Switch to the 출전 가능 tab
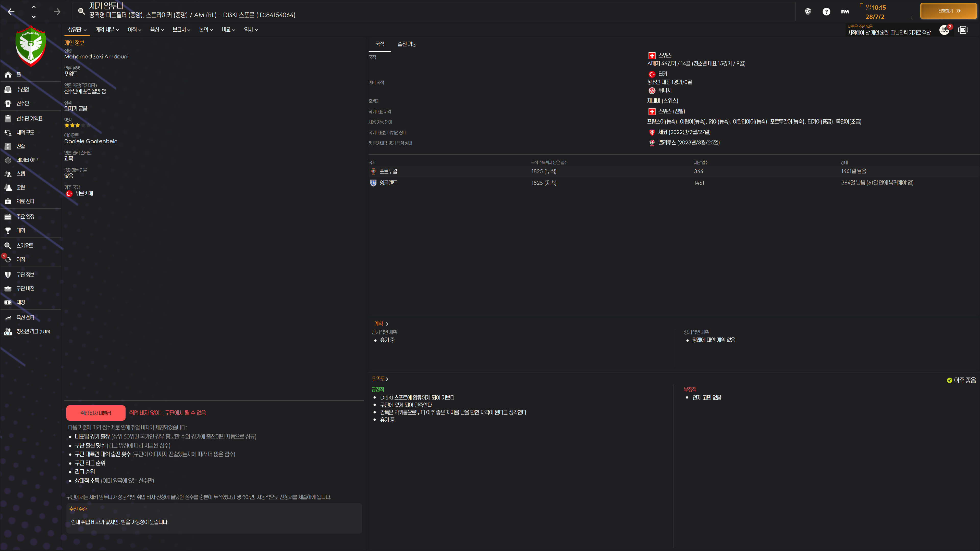 (407, 44)
